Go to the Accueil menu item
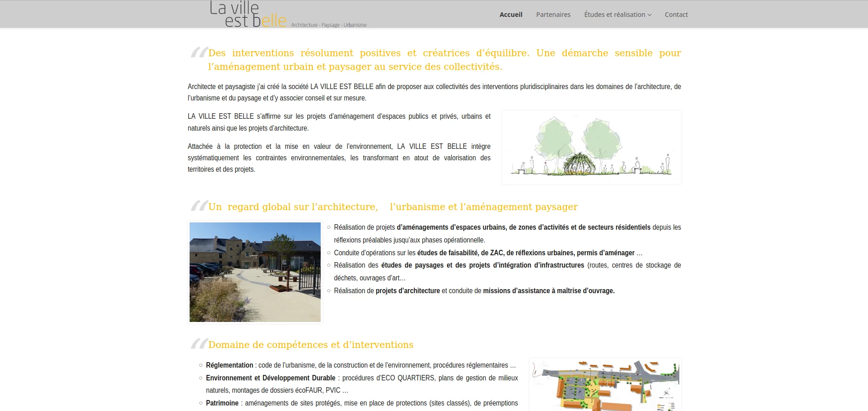Image resolution: width=868 pixels, height=411 pixels. pyautogui.click(x=511, y=15)
